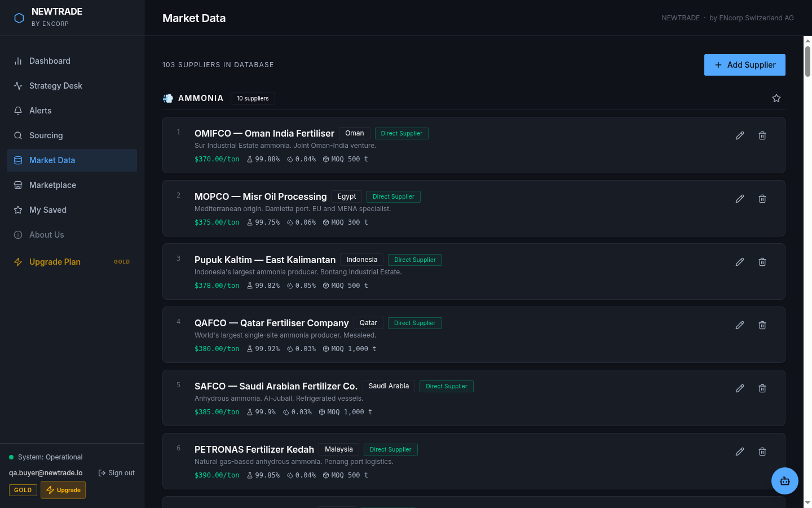Open Alerts in sidebar

[x=72, y=111]
